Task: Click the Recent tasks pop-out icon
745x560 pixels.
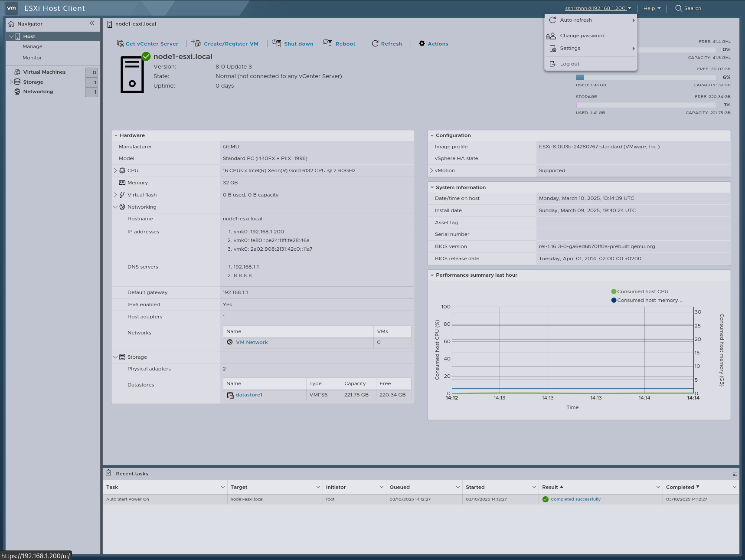Action: coord(735,474)
